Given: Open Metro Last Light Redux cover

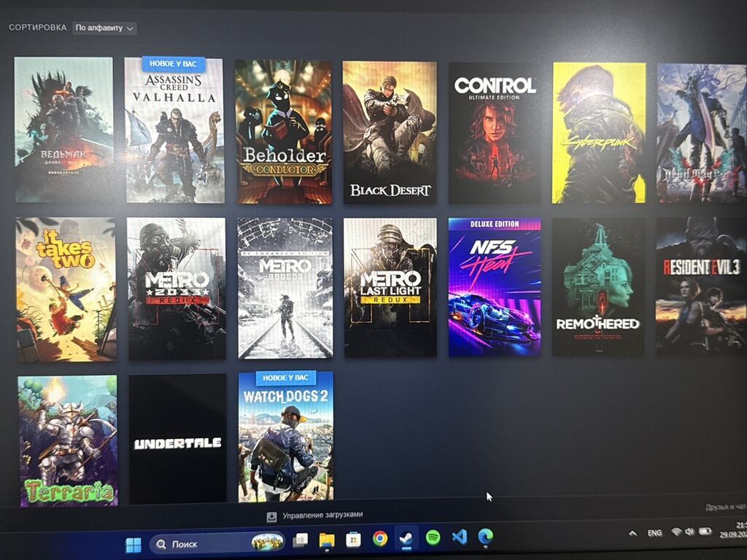Looking at the screenshot, I should [x=390, y=287].
